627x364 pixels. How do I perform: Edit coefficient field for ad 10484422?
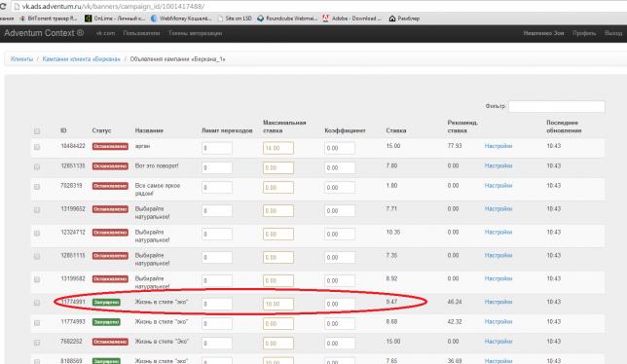click(340, 148)
